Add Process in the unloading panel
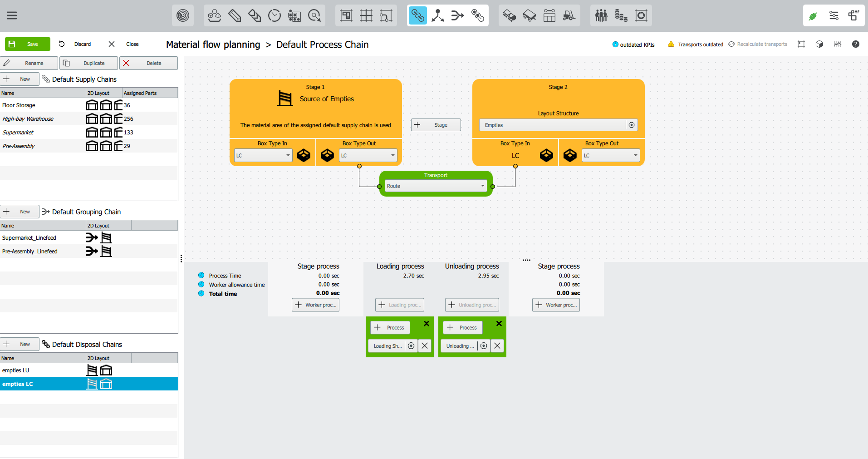The height and width of the screenshot is (459, 868). (463, 327)
